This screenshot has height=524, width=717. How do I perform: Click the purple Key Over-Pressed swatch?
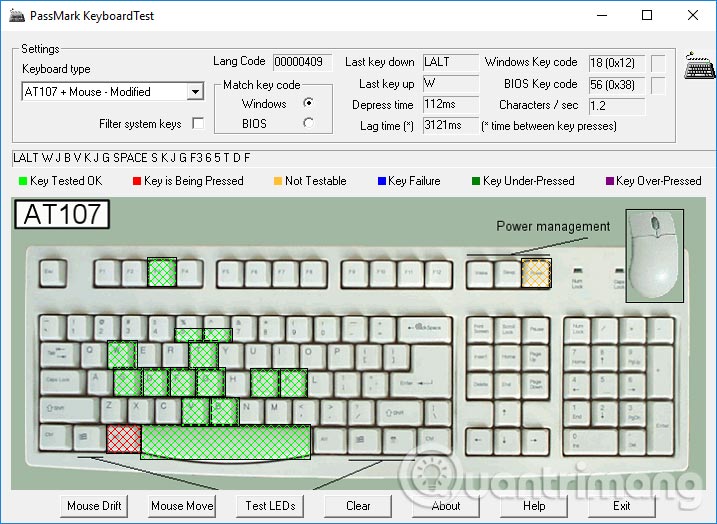pos(609,181)
